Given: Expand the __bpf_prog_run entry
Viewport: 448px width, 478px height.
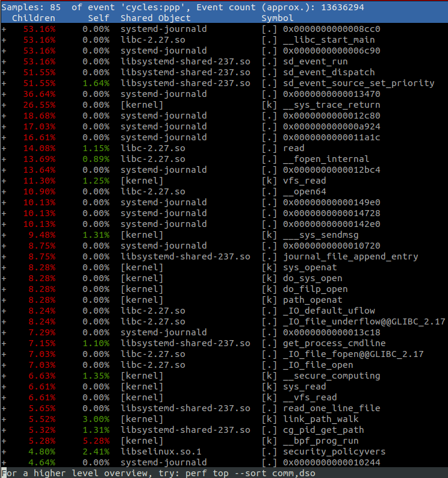Looking at the screenshot, I should pos(4,441).
